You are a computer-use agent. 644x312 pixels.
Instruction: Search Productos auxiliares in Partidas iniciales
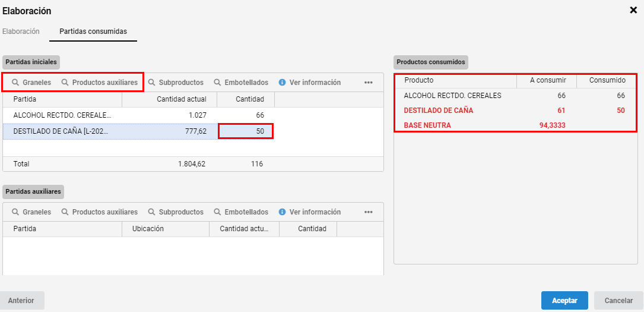coord(99,82)
